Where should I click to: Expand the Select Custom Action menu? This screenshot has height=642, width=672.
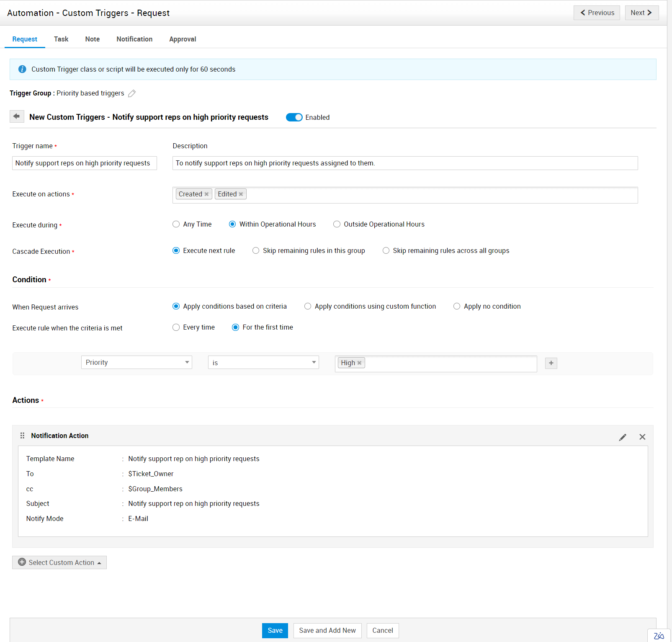pyautogui.click(x=59, y=562)
